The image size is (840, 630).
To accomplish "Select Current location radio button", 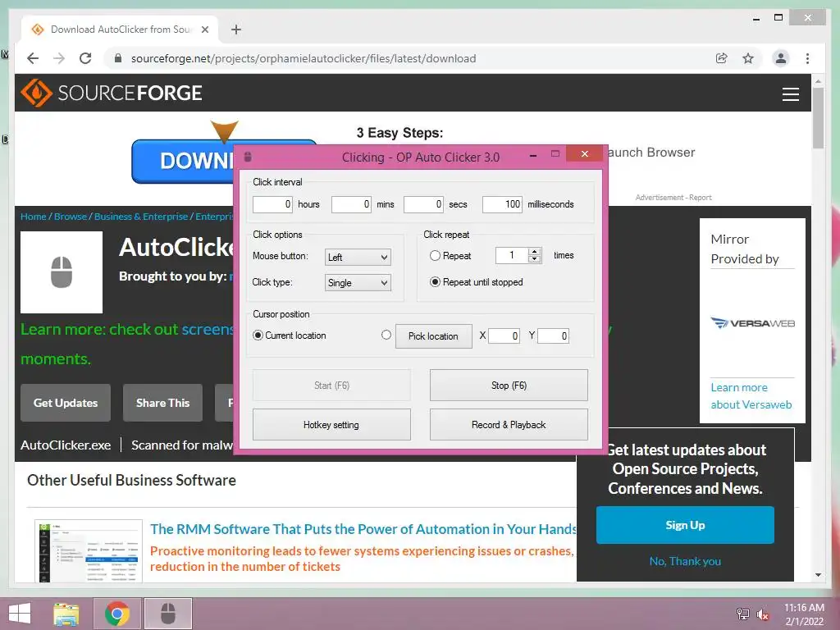I will click(x=258, y=336).
